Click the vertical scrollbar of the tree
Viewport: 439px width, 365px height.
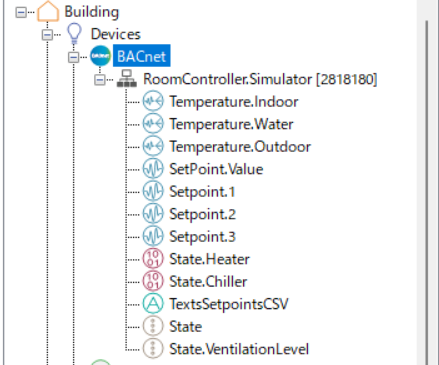[x=427, y=190]
